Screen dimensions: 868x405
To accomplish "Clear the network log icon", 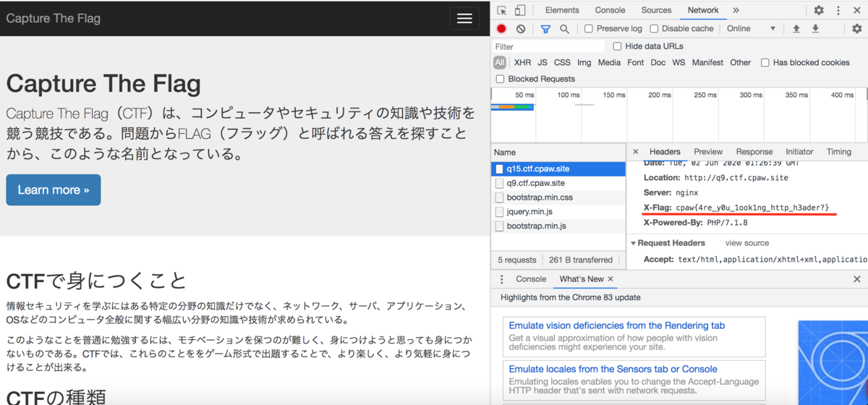I will (521, 29).
